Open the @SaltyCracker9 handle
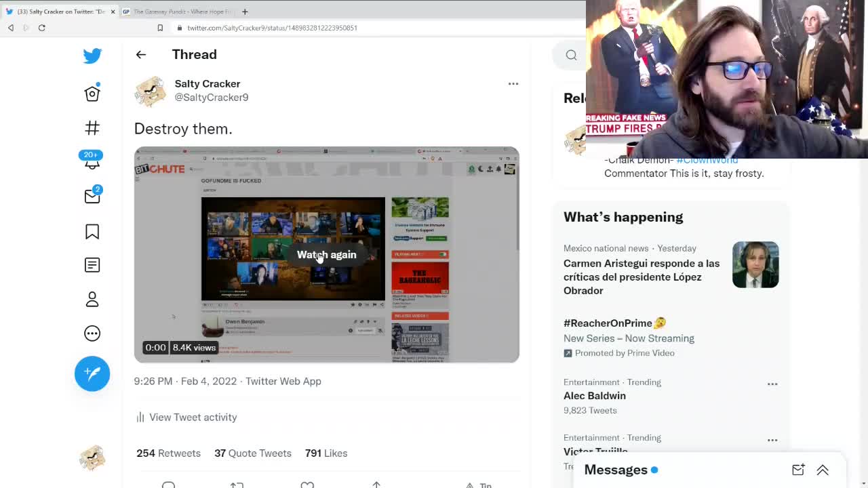Viewport: 868px width, 488px height. point(212,98)
